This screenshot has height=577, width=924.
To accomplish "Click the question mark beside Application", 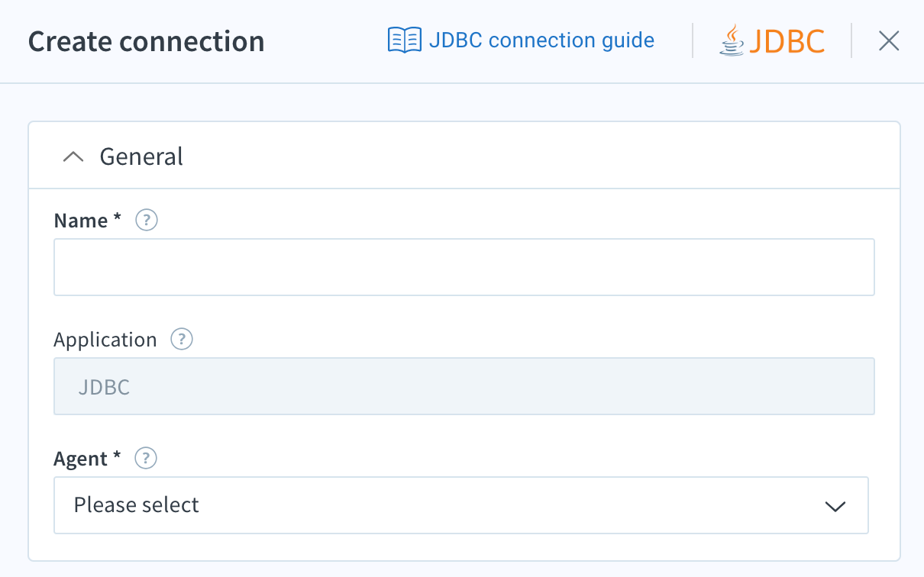I will pos(181,339).
